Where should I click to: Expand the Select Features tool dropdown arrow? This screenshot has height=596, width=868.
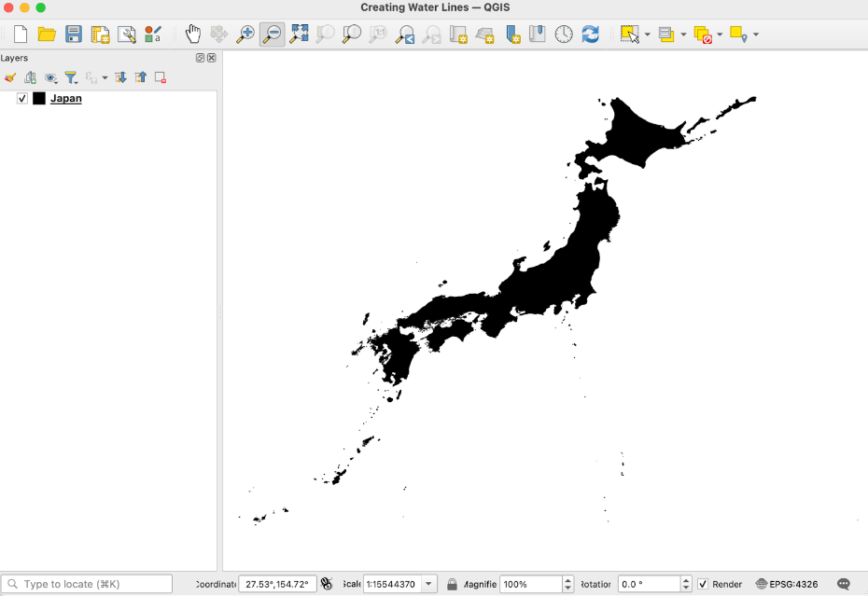[x=647, y=35]
